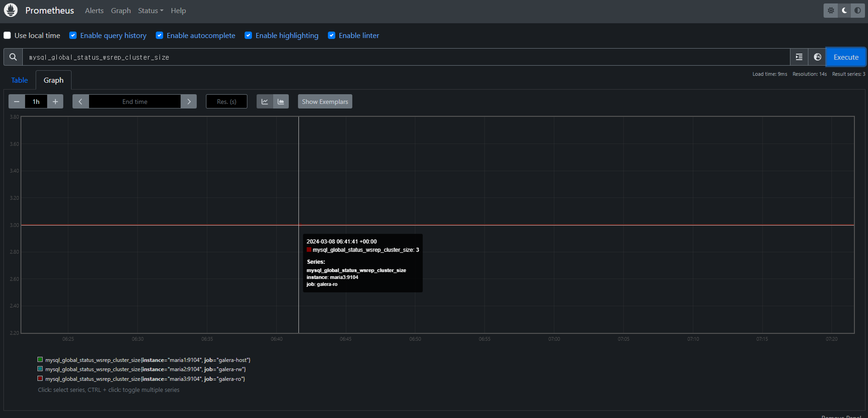Screen dimensions: 868x418
Task: Disable highlighting checkbox
Action: tap(248, 35)
